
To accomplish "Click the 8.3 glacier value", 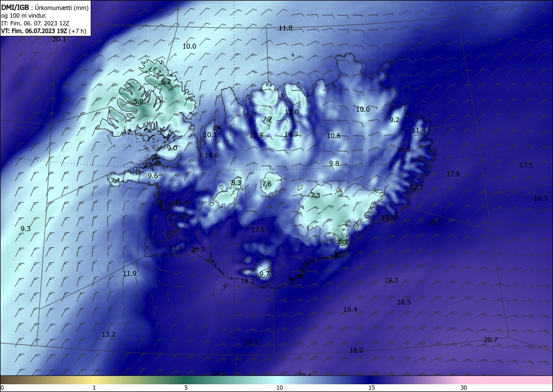I will (x=236, y=182).
